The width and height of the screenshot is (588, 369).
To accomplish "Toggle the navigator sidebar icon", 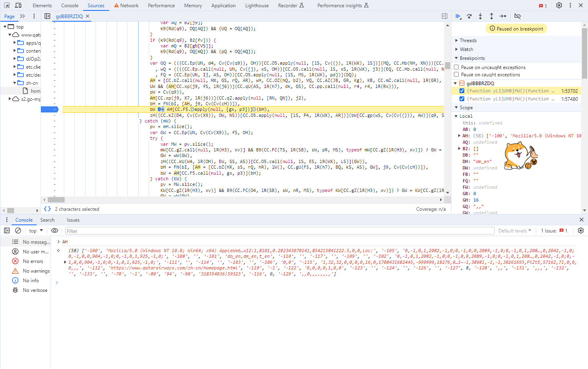I will (x=47, y=16).
